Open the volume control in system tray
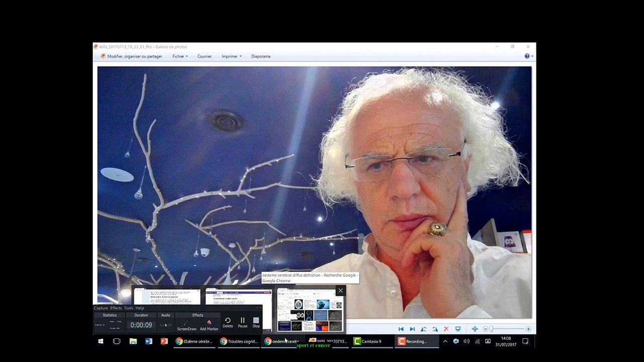Image resolution: width=644 pixels, height=362 pixels. coord(466,341)
